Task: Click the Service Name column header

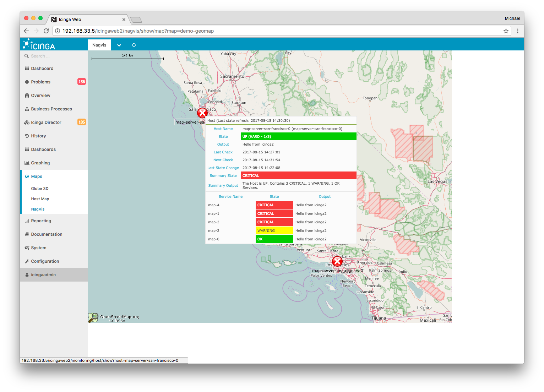Action: 230,196
